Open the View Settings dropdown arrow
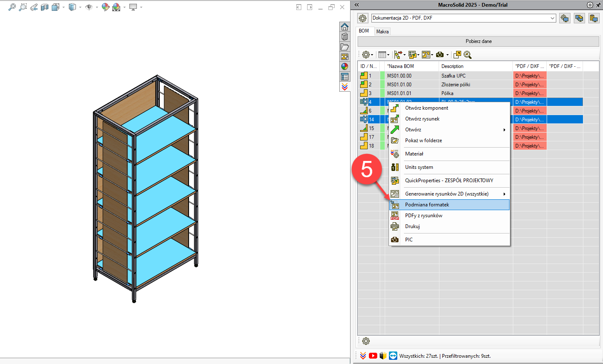603x364 pixels. (141, 7)
